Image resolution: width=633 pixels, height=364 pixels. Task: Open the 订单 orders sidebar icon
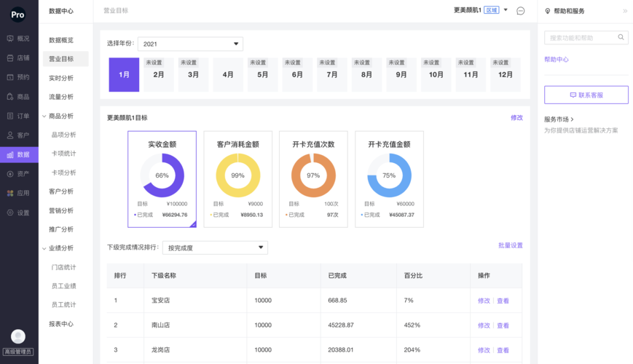(10, 116)
